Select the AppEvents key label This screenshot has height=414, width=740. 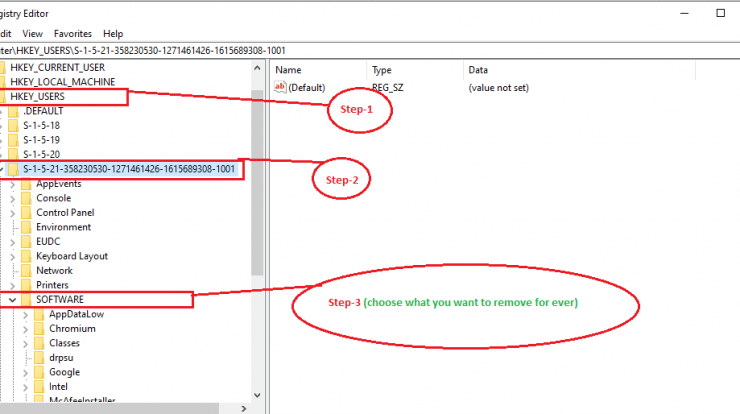pos(59,184)
